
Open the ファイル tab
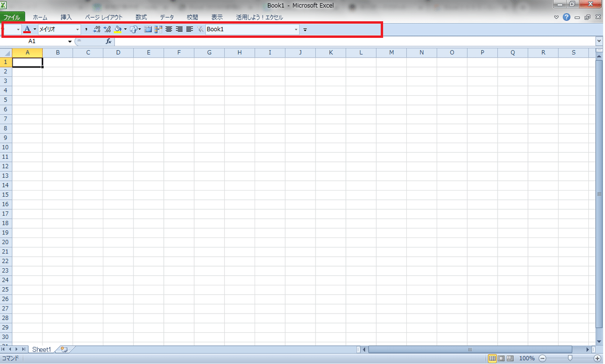pyautogui.click(x=12, y=17)
